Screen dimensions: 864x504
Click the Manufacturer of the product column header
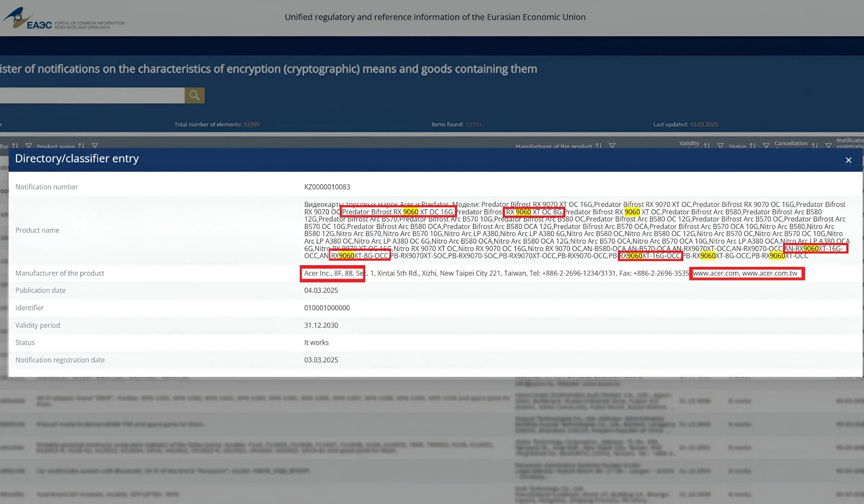(x=554, y=146)
